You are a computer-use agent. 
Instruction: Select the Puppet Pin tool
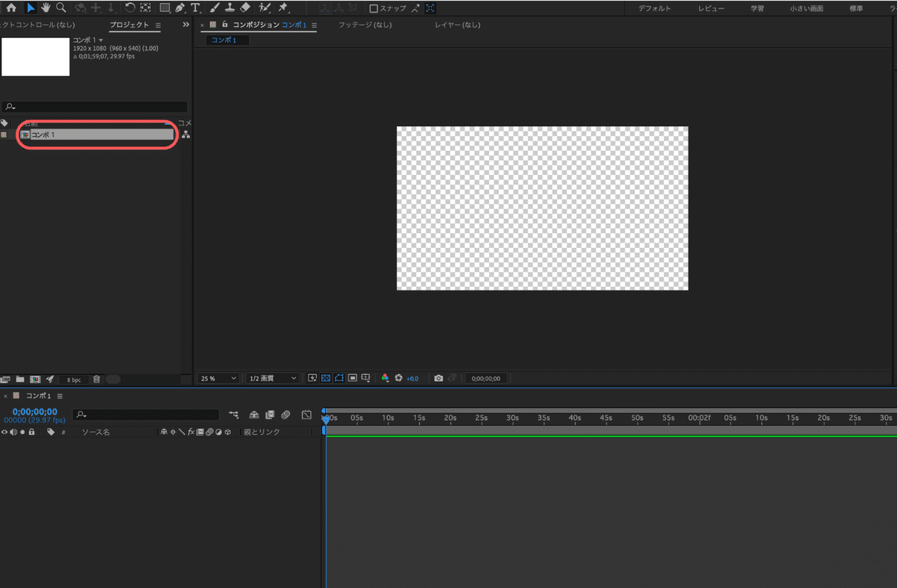click(283, 7)
